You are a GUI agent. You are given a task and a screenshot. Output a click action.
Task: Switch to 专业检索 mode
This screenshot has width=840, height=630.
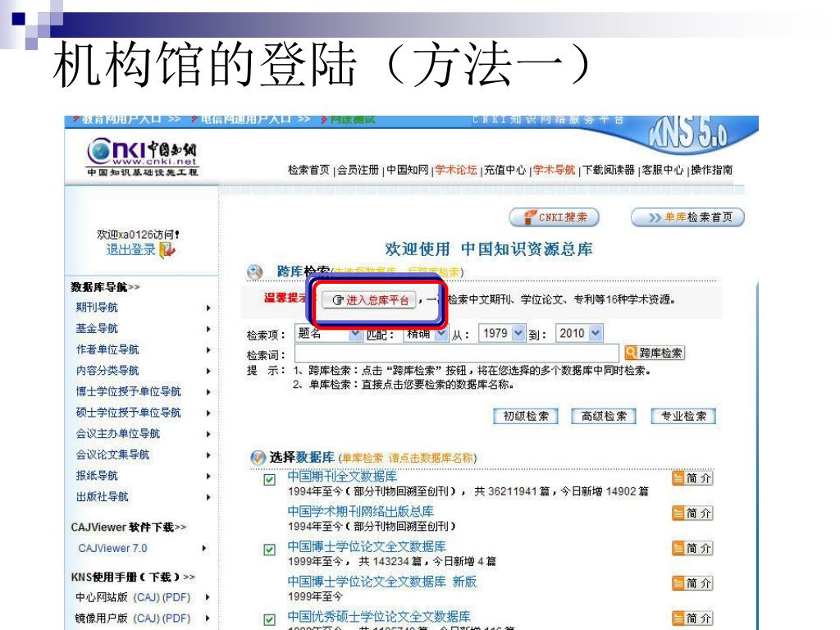[x=683, y=416]
